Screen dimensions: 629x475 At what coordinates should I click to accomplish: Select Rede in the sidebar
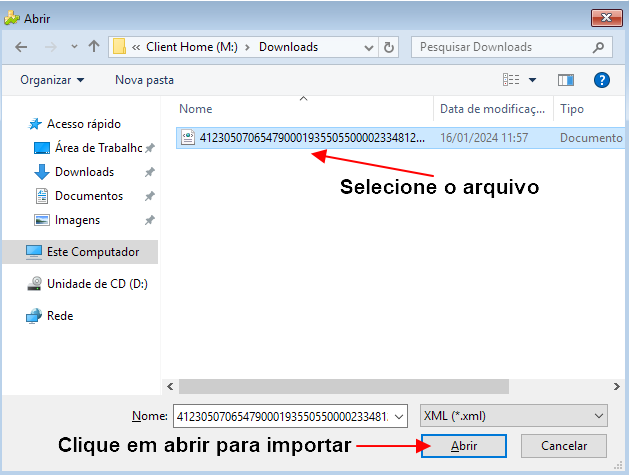click(60, 316)
